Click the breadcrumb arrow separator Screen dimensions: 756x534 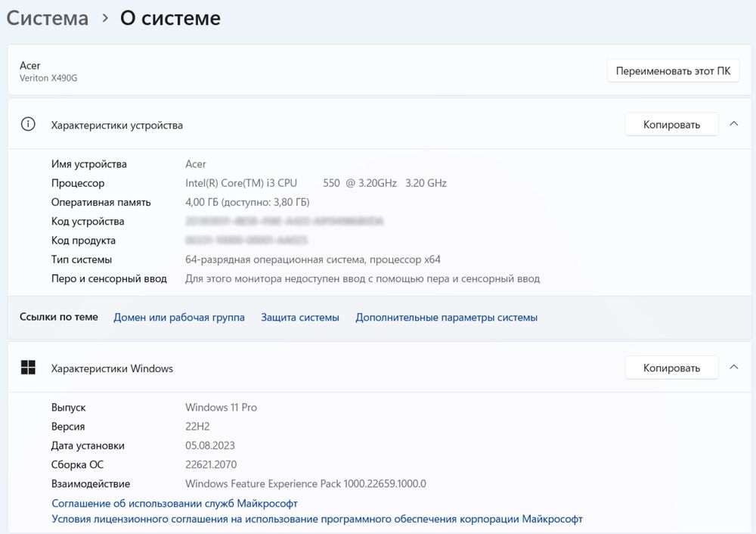click(104, 18)
